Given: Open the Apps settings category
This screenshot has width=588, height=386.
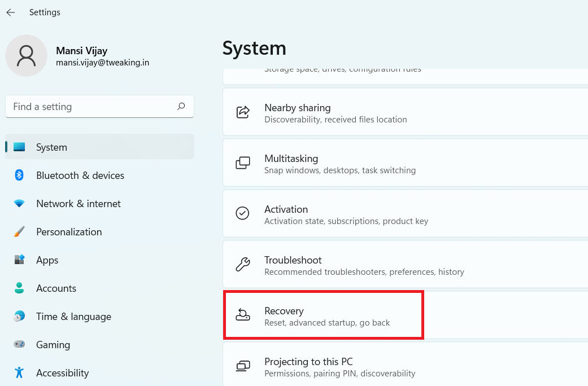Looking at the screenshot, I should click(x=47, y=260).
